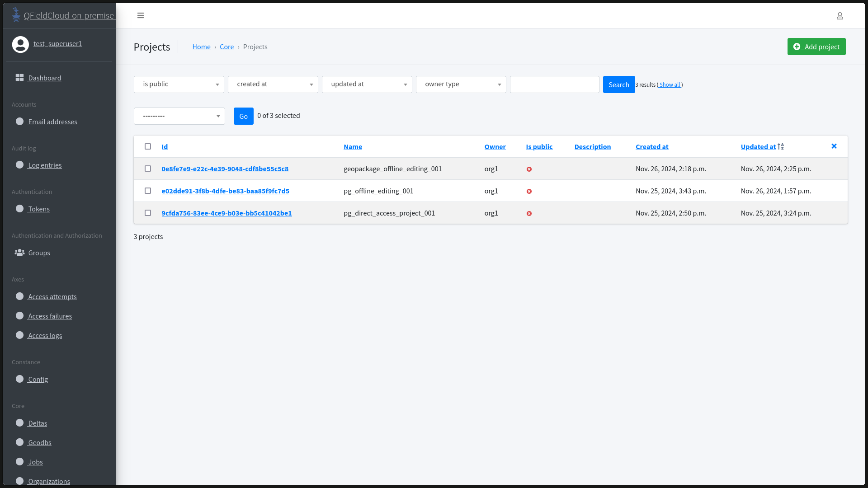Screen dimensions: 868x488
Task: Click the Core breadcrumb link
Action: (226, 47)
